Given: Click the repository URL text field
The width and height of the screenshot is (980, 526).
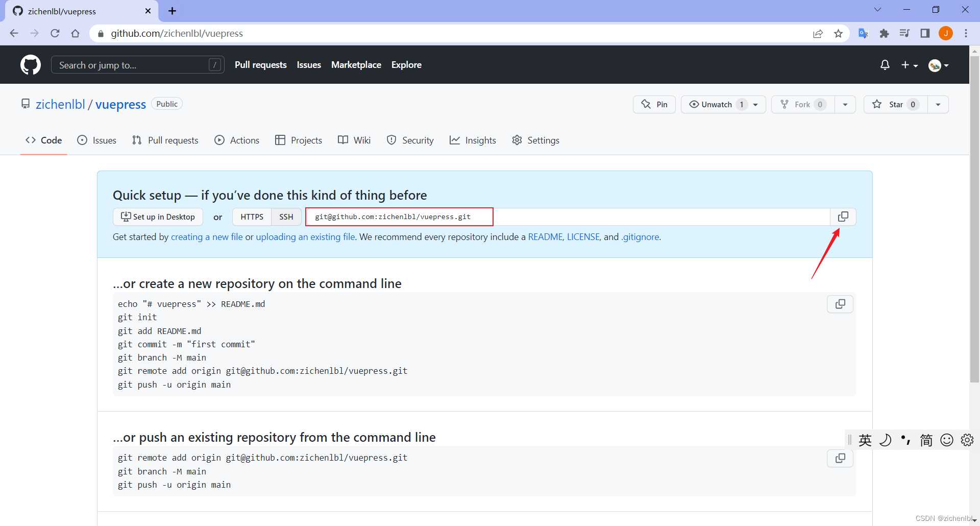Looking at the screenshot, I should [568, 217].
